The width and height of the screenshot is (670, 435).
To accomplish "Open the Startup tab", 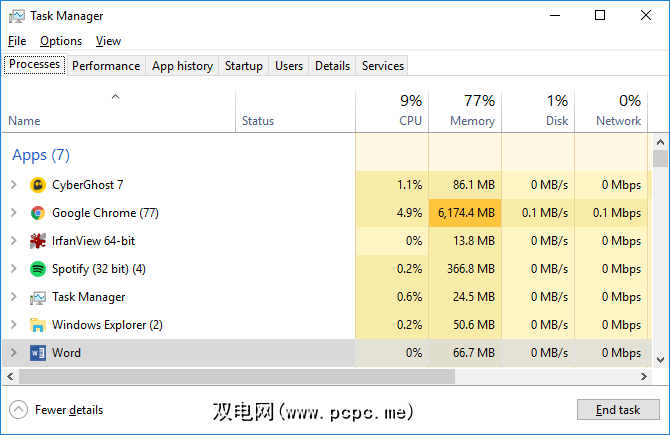I will pos(244,66).
